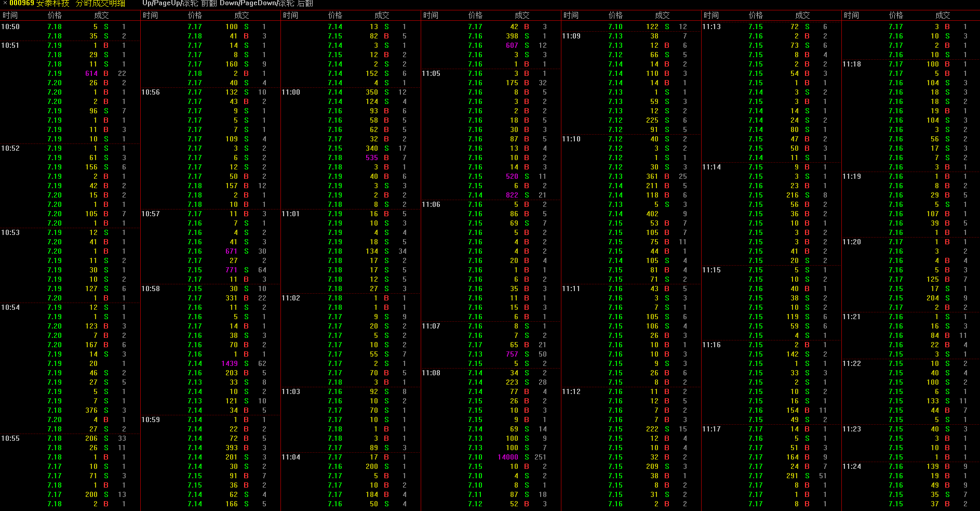
Task: Select the 11:24 time label
Action: click(852, 466)
